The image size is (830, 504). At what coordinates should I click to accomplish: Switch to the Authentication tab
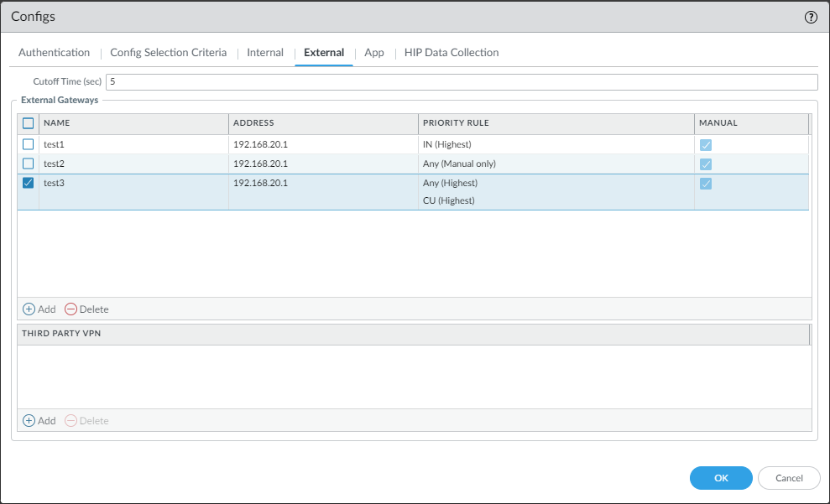click(x=54, y=52)
